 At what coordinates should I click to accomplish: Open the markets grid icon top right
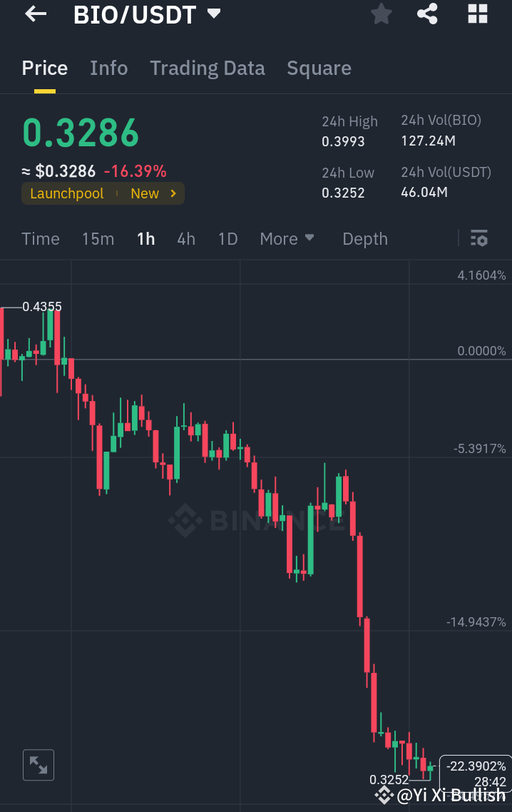click(x=477, y=14)
